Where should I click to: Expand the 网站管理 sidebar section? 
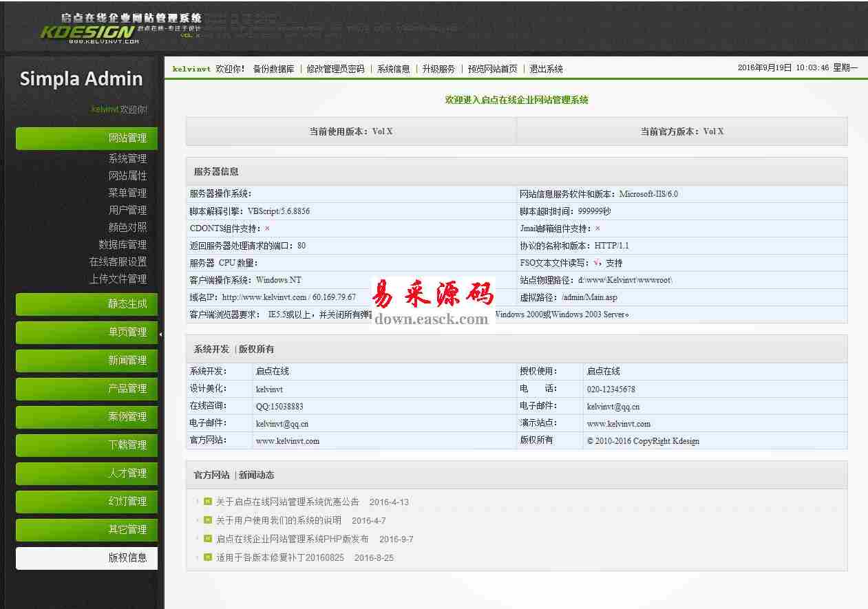coord(87,138)
